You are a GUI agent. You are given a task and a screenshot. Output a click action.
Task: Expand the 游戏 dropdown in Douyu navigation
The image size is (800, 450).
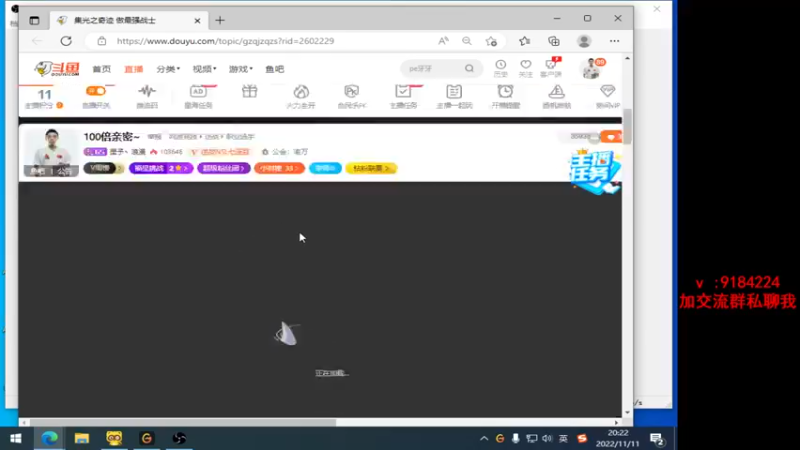click(x=241, y=69)
